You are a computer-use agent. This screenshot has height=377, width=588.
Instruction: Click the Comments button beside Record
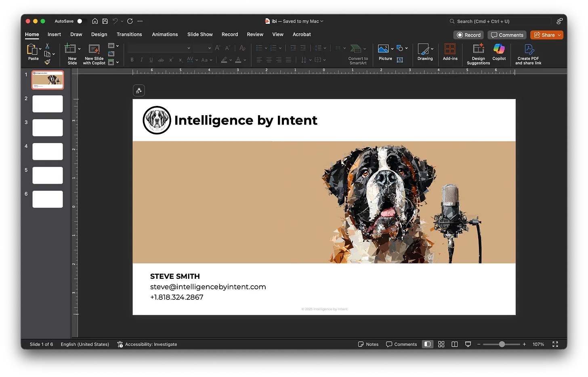coord(507,35)
